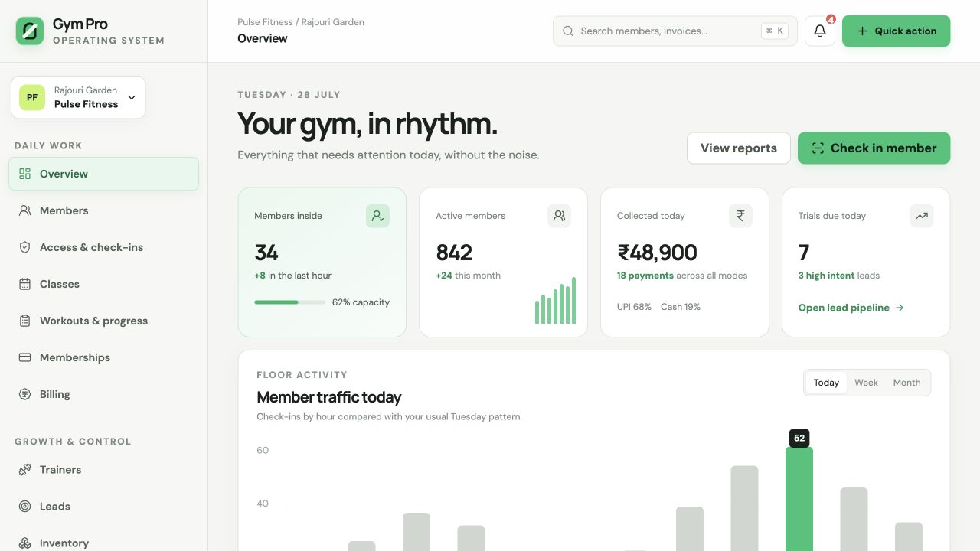Click the Workouts & progress clipboard icon

(25, 321)
